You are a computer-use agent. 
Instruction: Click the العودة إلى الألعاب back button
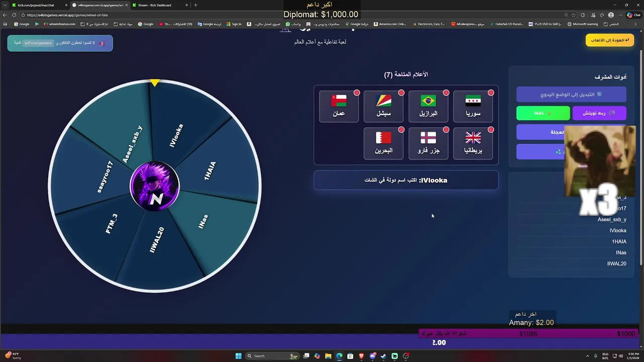tap(610, 40)
